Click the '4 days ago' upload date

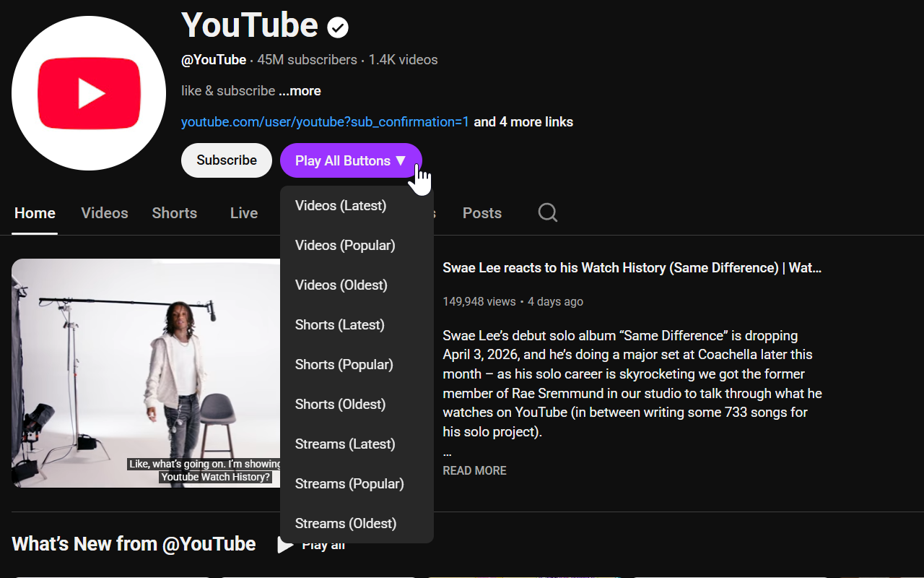[555, 302]
